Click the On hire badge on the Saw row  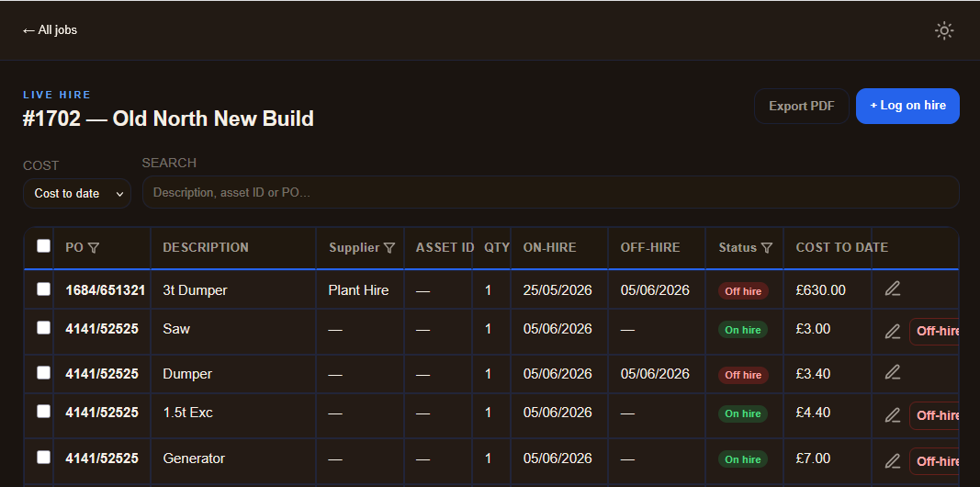[743, 330]
